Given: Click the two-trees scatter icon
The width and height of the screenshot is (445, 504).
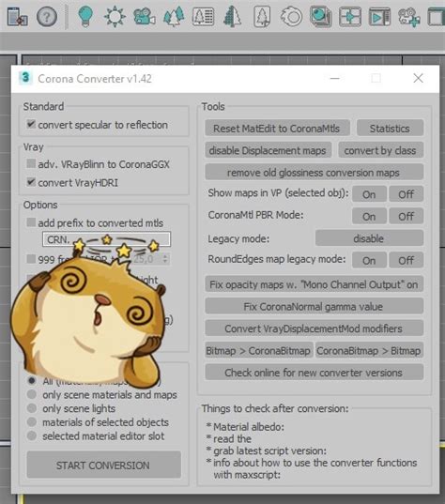Looking at the screenshot, I should [x=174, y=16].
